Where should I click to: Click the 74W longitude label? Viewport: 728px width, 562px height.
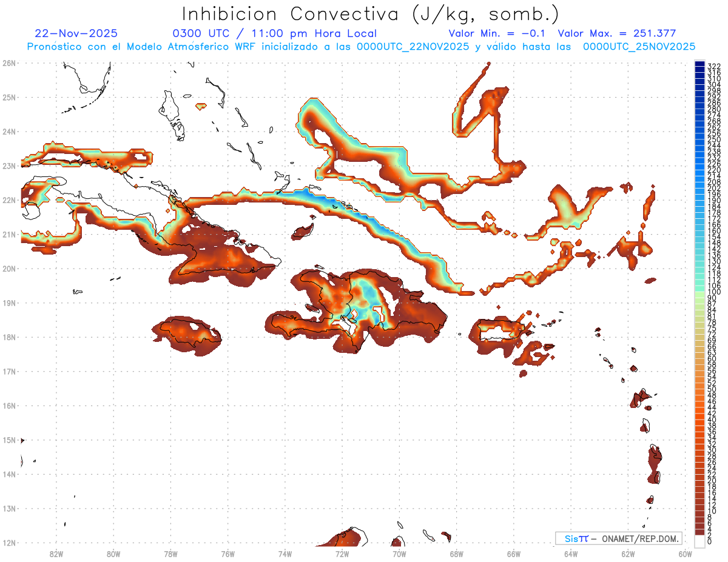coord(285,554)
